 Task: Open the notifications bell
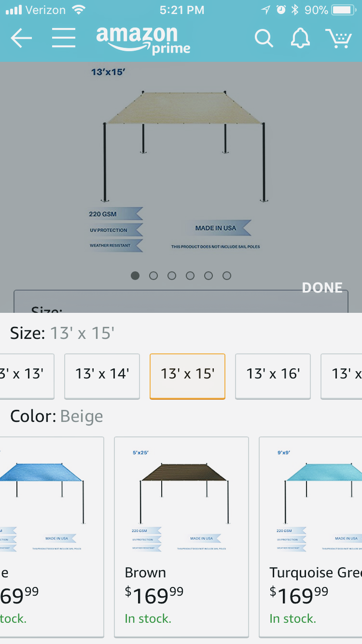pos(300,38)
